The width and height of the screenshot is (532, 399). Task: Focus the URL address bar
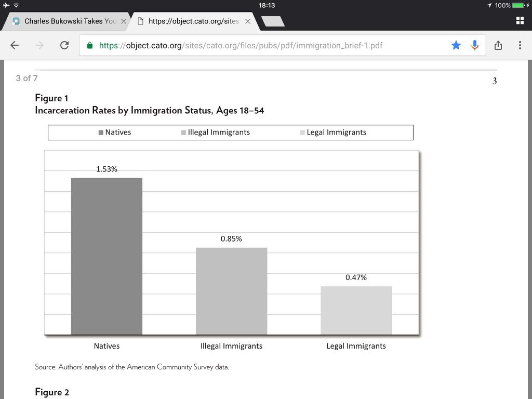tap(282, 46)
